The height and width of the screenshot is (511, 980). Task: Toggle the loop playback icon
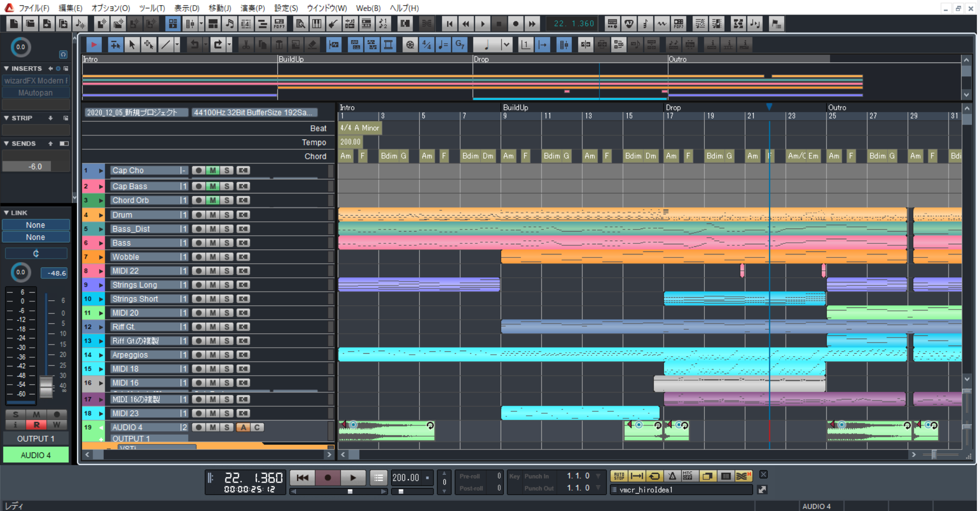654,476
